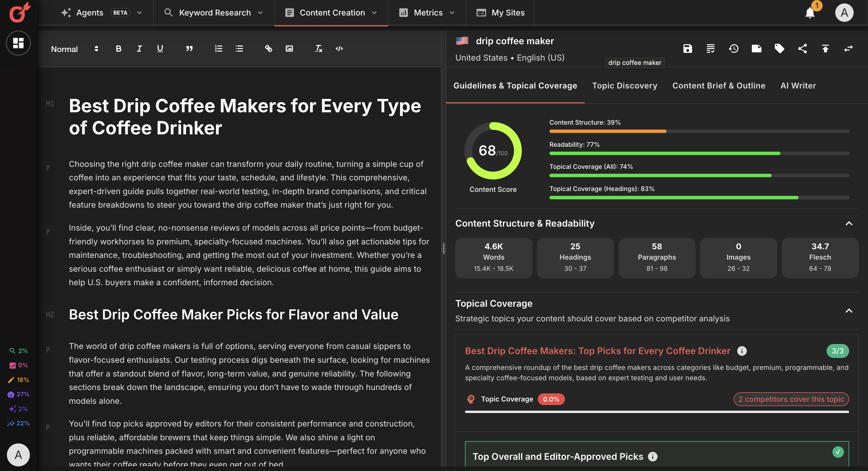Click info icon beside Best Drip Coffee Makers topic

pyautogui.click(x=742, y=351)
